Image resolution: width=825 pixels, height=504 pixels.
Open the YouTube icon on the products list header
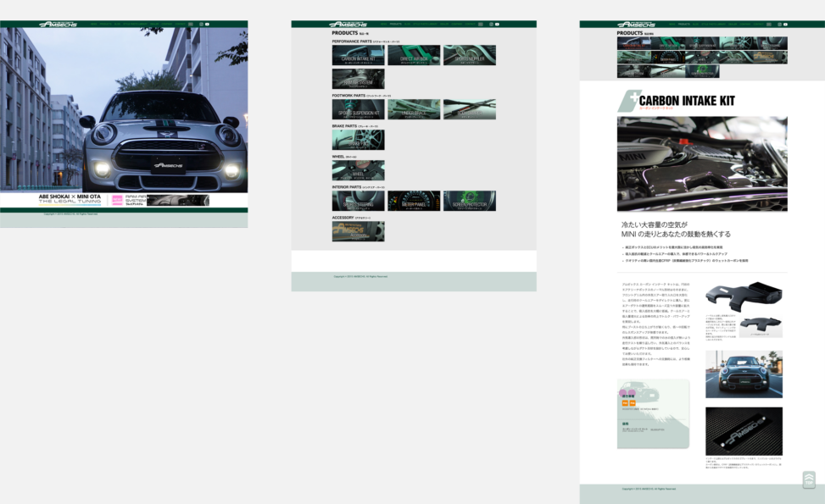pos(497,25)
